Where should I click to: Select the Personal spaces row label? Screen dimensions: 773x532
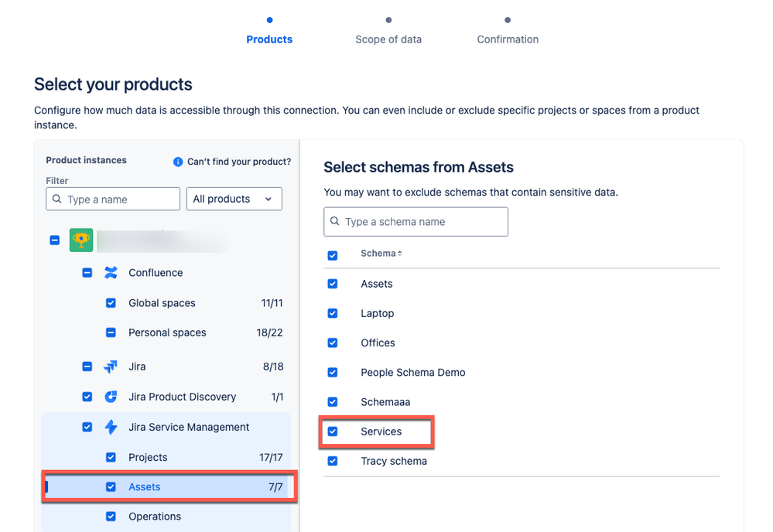[x=168, y=332]
